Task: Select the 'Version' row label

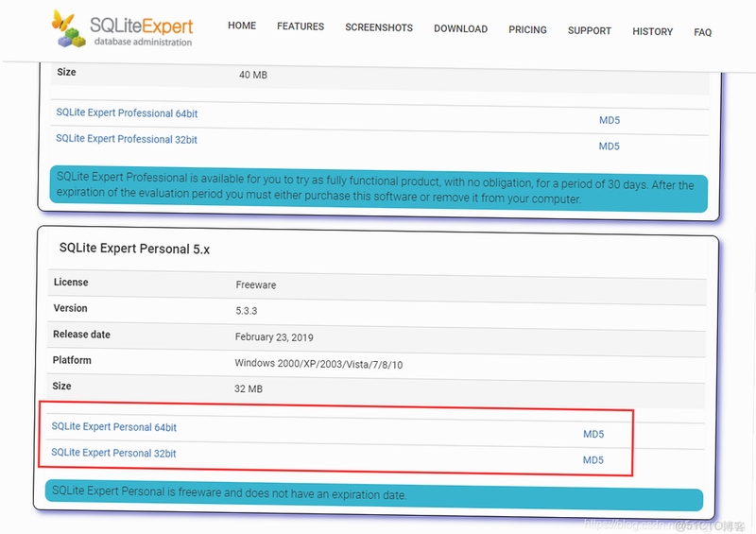Action: pos(70,308)
